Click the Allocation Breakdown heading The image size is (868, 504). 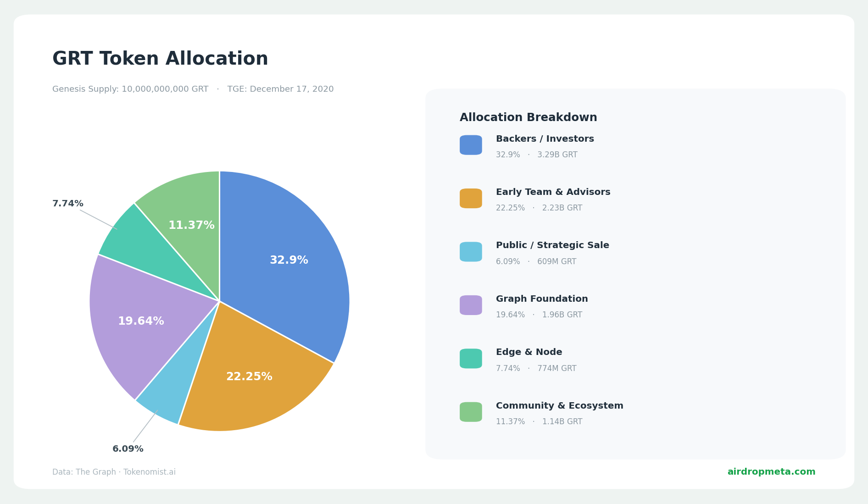(x=528, y=118)
